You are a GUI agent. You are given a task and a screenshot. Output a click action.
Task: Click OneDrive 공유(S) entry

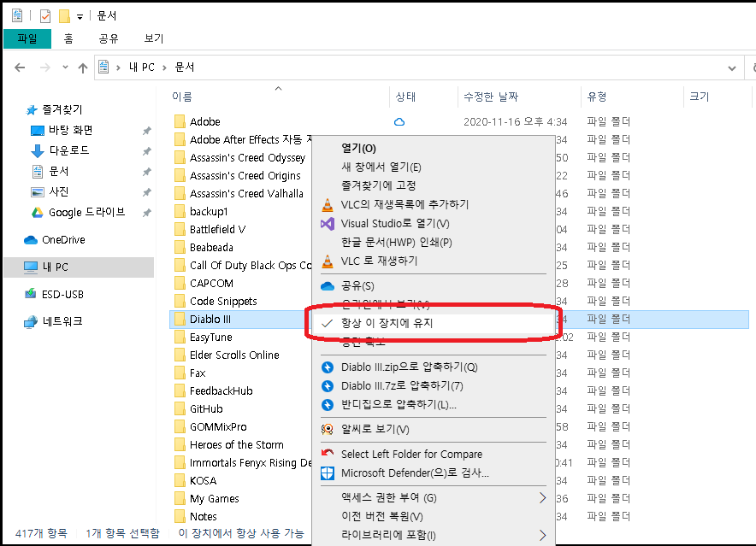coord(357,286)
